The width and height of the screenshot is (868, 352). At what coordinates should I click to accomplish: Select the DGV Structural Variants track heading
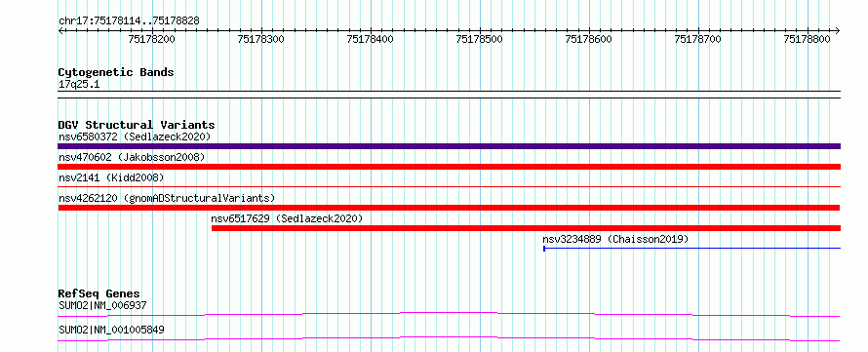[x=137, y=125]
